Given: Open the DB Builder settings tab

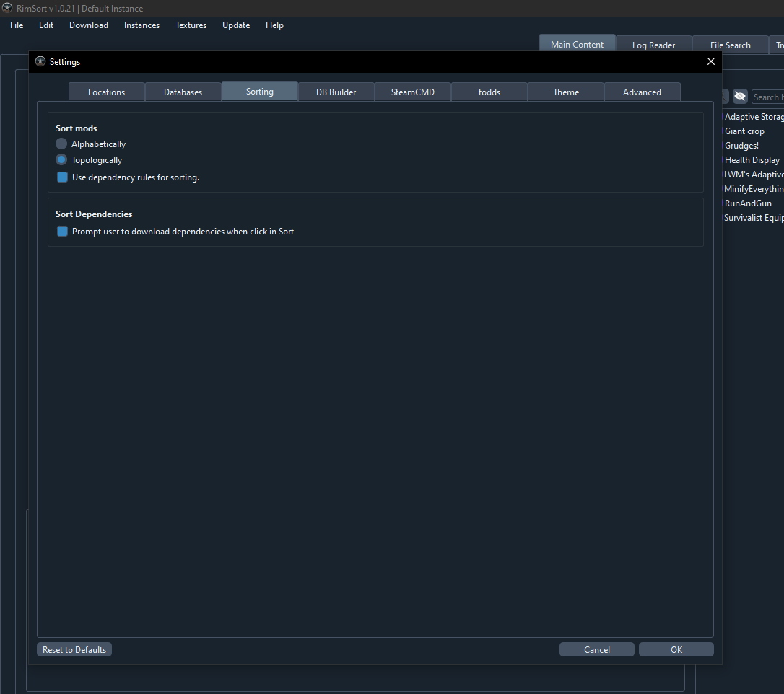Looking at the screenshot, I should point(336,92).
